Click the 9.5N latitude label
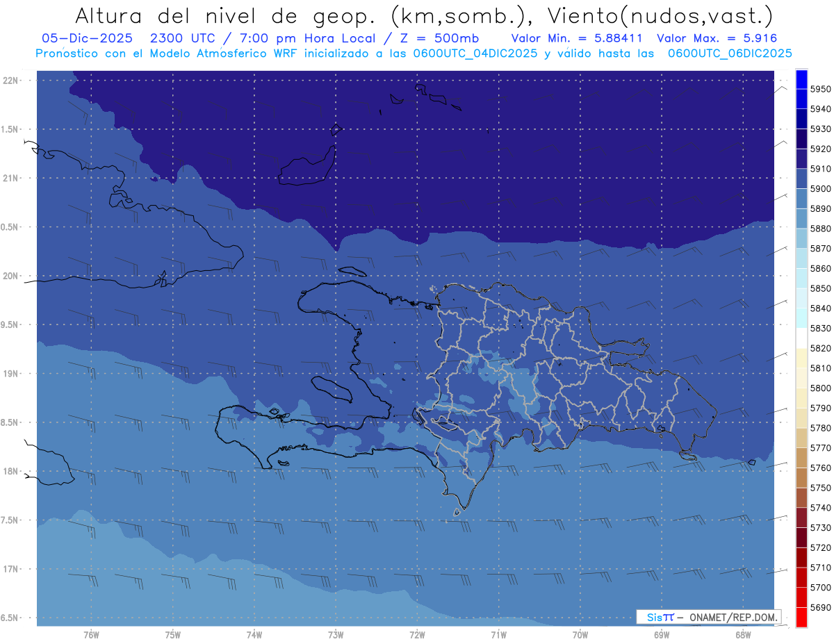This screenshot has height=644, width=834. [10, 324]
